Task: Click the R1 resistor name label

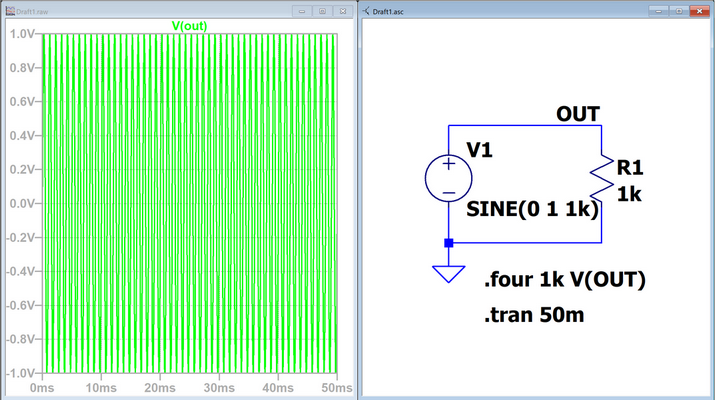Action: [x=630, y=167]
